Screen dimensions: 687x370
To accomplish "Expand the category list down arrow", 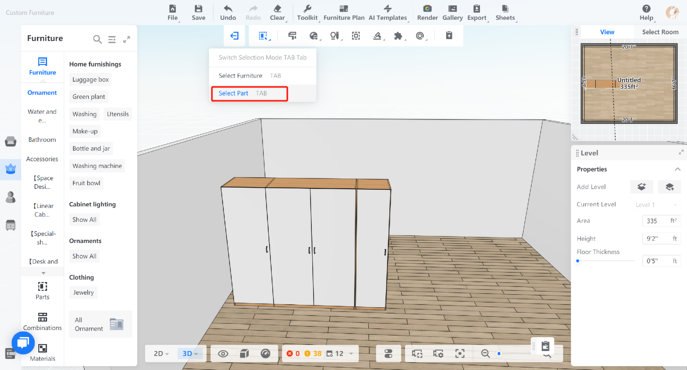I will pos(43,273).
